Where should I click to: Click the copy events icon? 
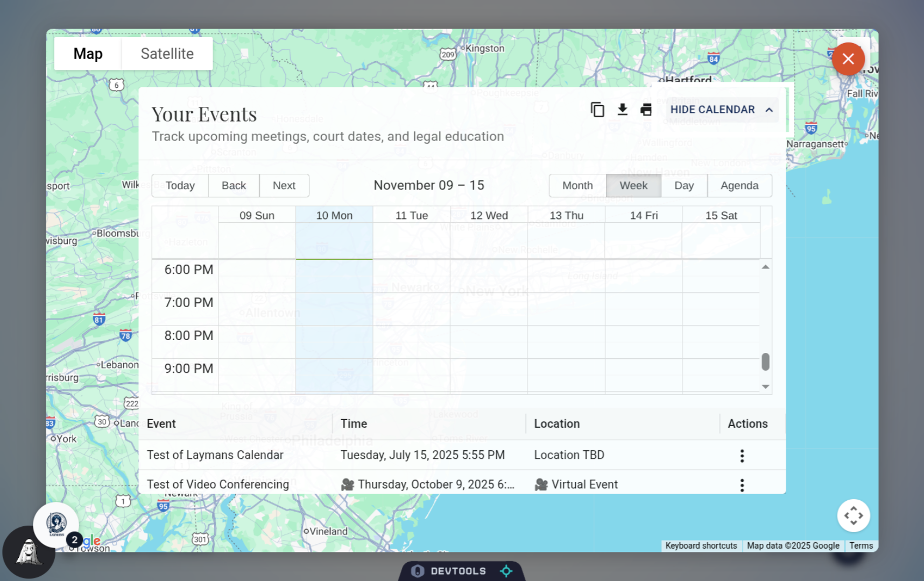[597, 109]
